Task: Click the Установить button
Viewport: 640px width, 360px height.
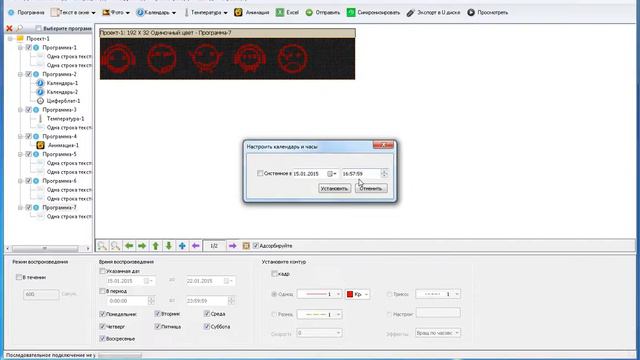Action: click(334, 189)
